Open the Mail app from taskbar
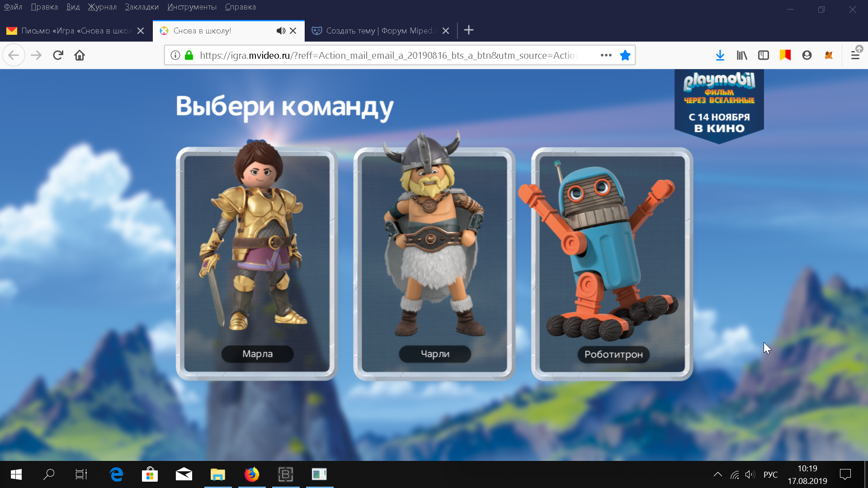The width and height of the screenshot is (868, 488). 184,474
